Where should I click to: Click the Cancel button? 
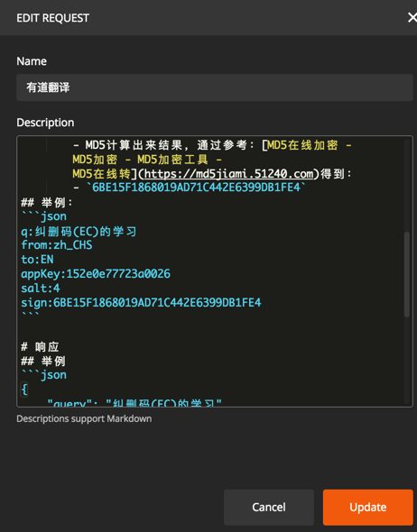[269, 507]
